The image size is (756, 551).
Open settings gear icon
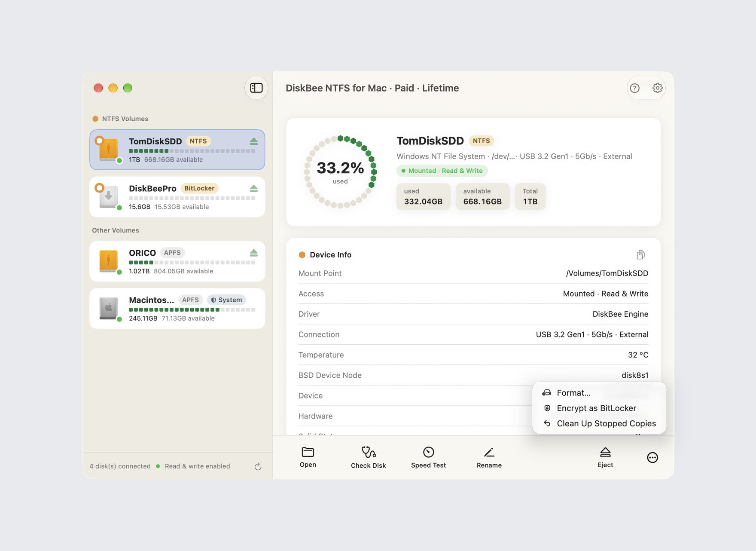tap(657, 88)
